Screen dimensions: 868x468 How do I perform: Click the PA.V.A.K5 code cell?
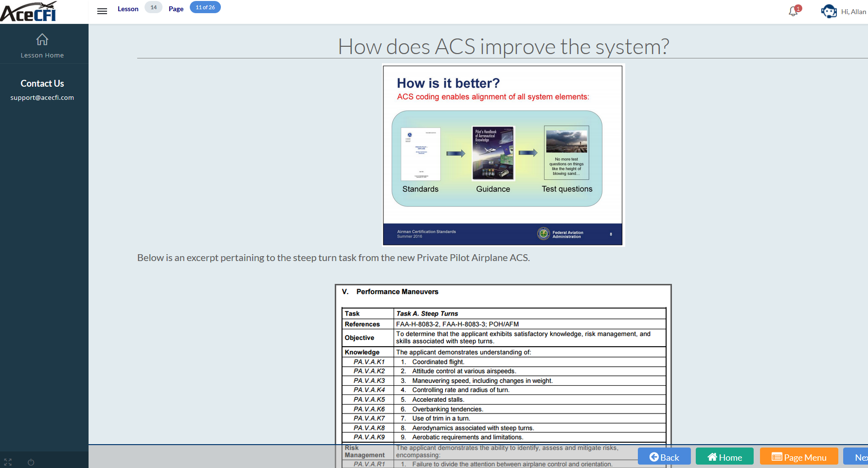[x=368, y=399]
